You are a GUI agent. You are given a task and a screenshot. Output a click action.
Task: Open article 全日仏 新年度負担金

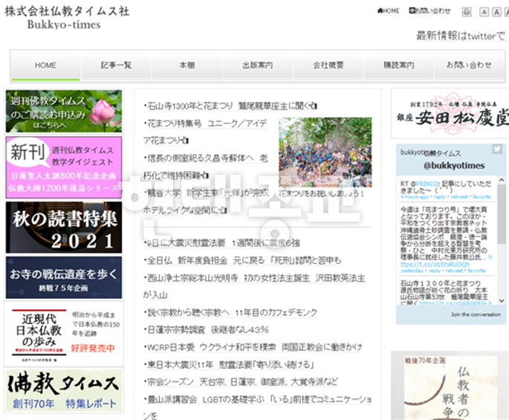pos(243,260)
